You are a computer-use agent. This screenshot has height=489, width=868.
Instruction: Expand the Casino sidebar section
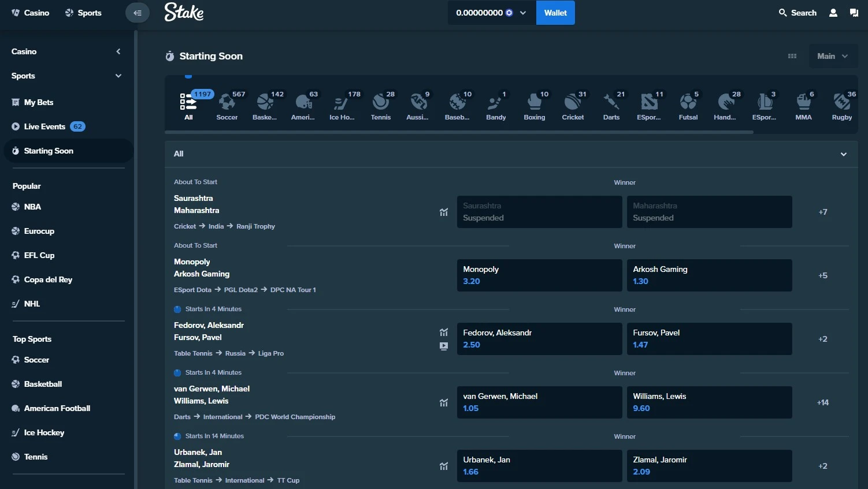[x=118, y=51]
